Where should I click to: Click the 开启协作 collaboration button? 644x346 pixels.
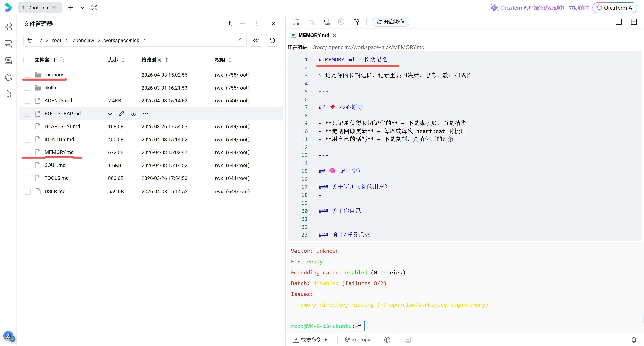390,22
